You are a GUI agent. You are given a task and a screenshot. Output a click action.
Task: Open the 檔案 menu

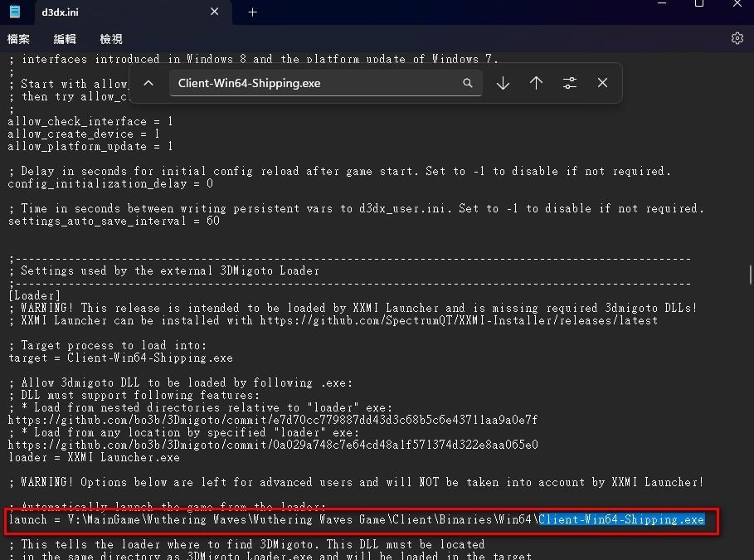[x=18, y=39]
